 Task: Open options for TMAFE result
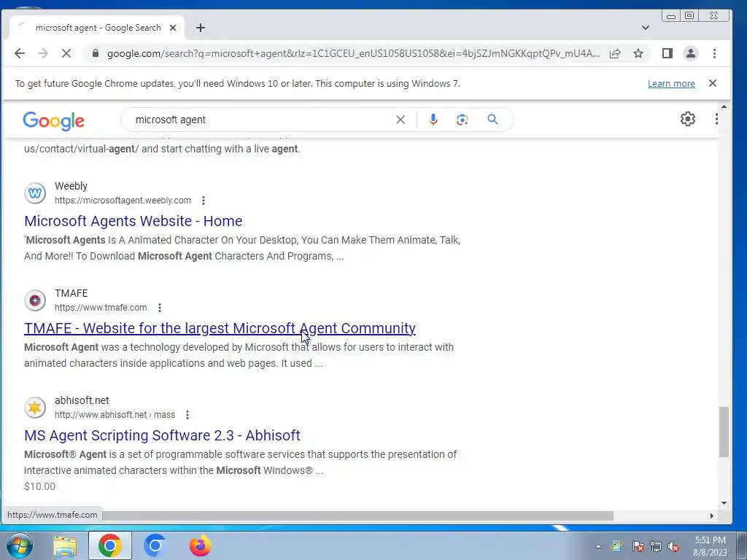click(x=160, y=308)
